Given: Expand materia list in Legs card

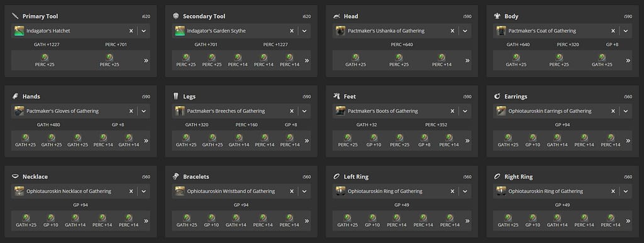Looking at the screenshot, I should 306,141.
